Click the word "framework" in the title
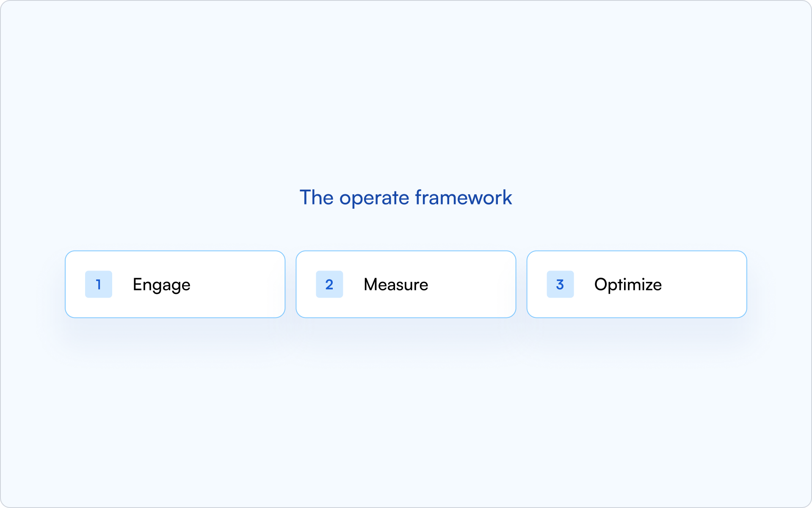This screenshot has height=508, width=812. tap(464, 197)
